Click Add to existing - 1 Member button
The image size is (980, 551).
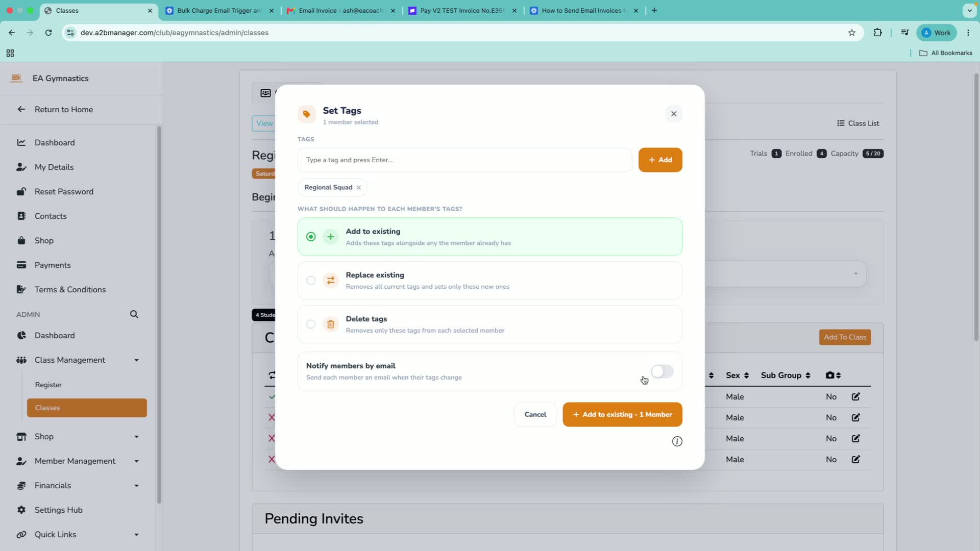pyautogui.click(x=622, y=415)
